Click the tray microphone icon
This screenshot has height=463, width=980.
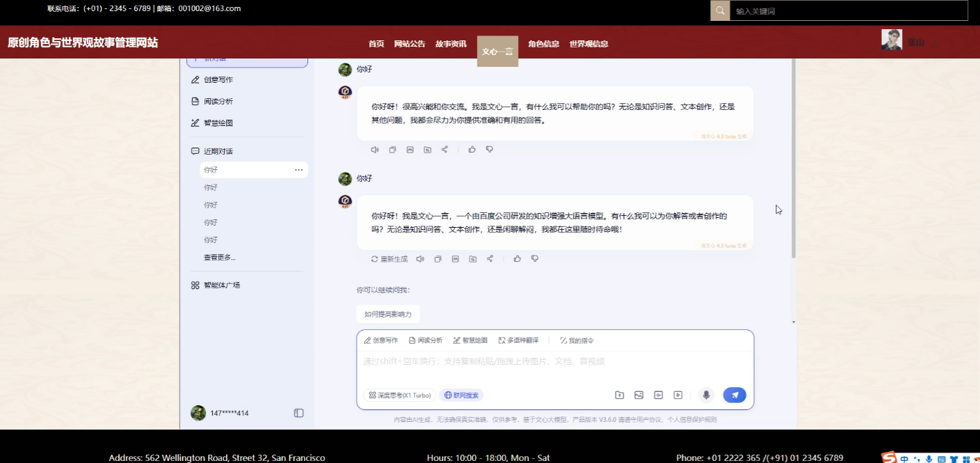tap(929, 459)
